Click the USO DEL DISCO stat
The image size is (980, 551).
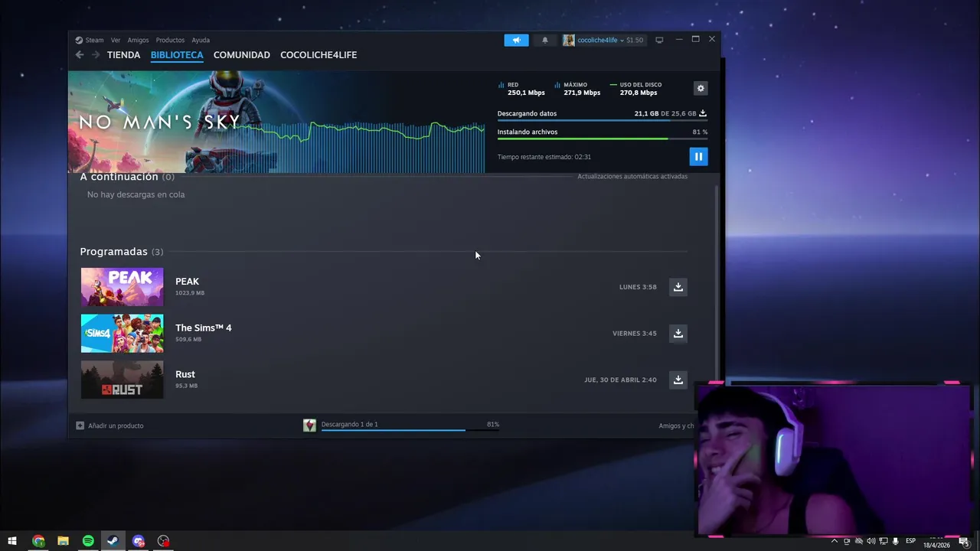click(635, 89)
